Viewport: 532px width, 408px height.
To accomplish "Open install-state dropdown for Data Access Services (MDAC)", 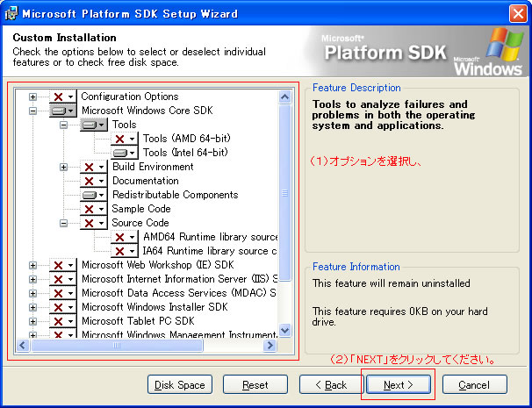I will coord(63,293).
